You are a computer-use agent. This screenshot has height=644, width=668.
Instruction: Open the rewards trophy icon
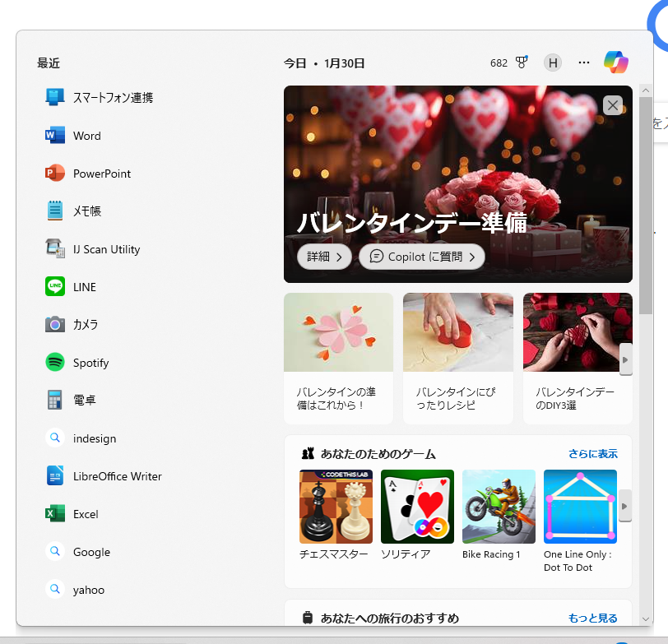522,63
